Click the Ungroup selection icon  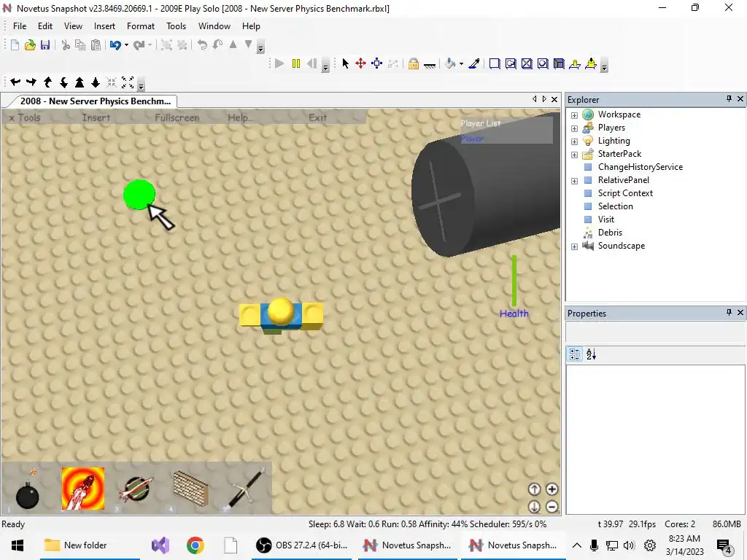(182, 44)
